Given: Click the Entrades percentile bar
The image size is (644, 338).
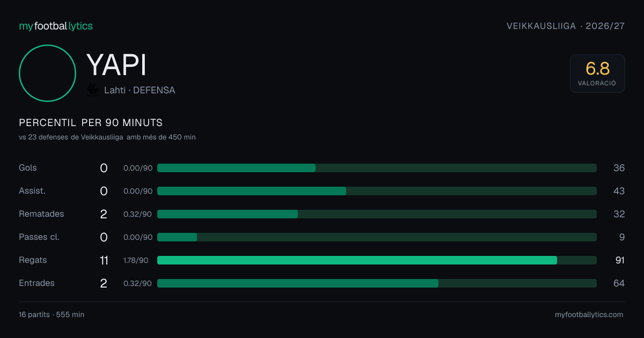Looking at the screenshot, I should (377, 283).
